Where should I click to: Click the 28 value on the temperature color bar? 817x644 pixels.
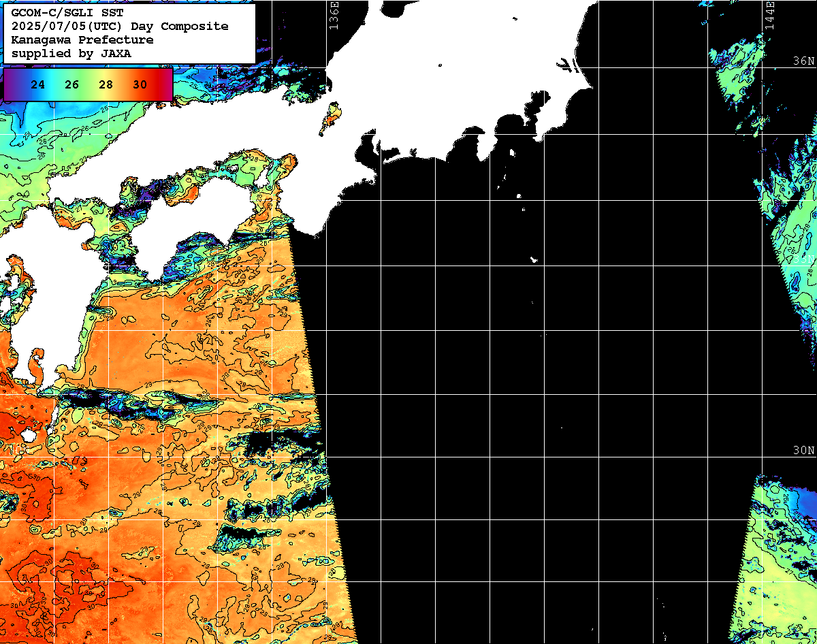[106, 85]
